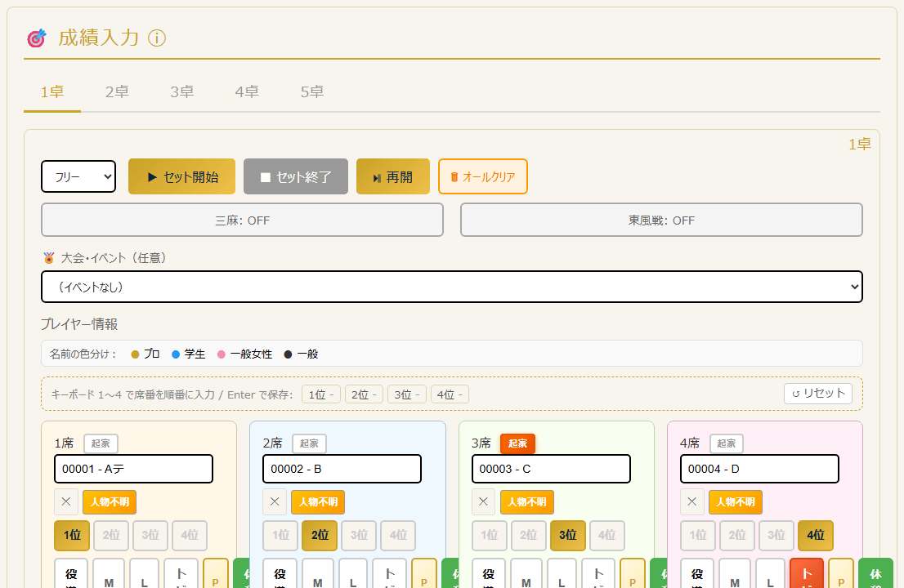The image size is (904, 588).
Task: Open the フリー mode dropdown
Action: click(x=78, y=176)
